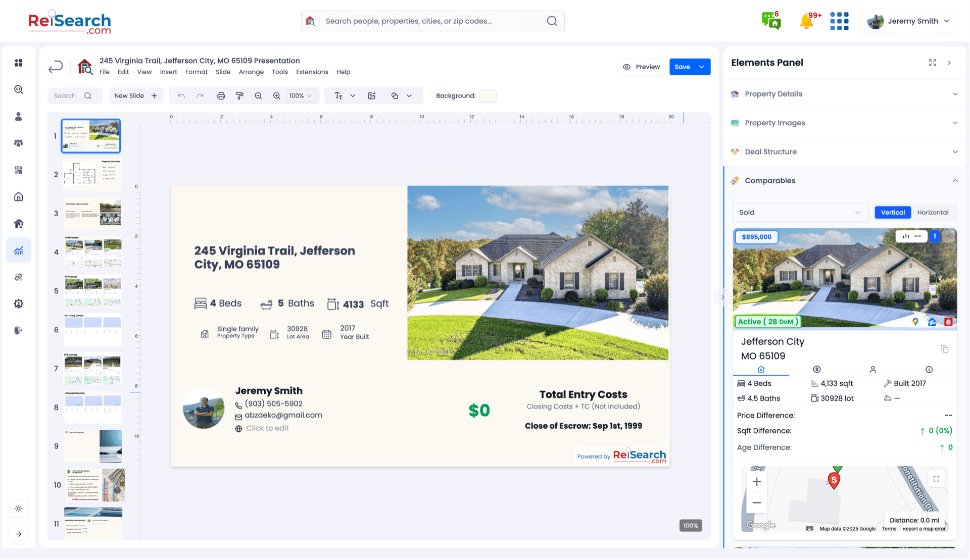This screenshot has height=560, width=970.
Task: Collapse the Elements Panel with right chevron
Action: point(949,63)
